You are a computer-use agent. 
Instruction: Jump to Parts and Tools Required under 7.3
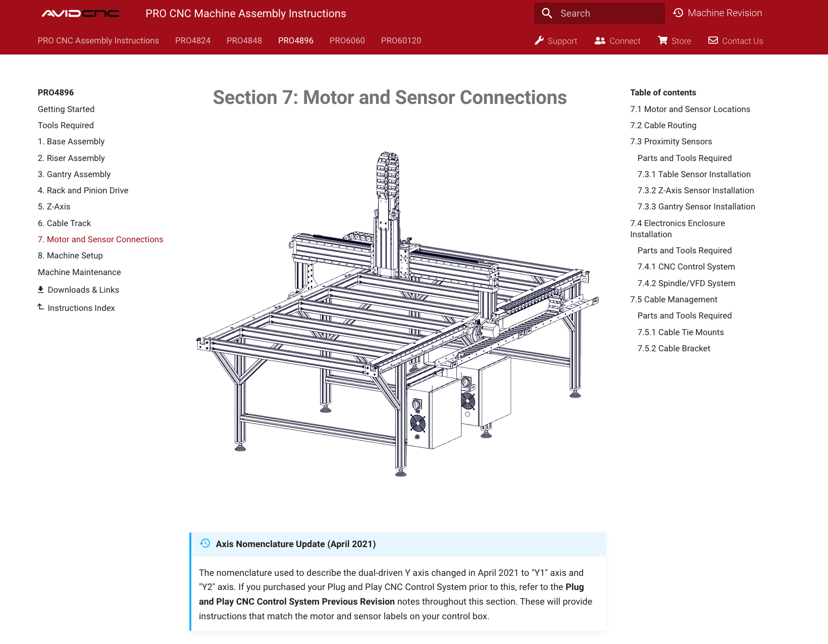(x=685, y=158)
